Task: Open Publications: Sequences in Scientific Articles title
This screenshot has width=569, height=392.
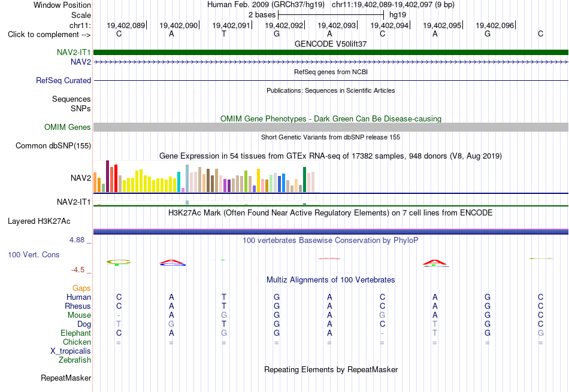Action: [331, 90]
